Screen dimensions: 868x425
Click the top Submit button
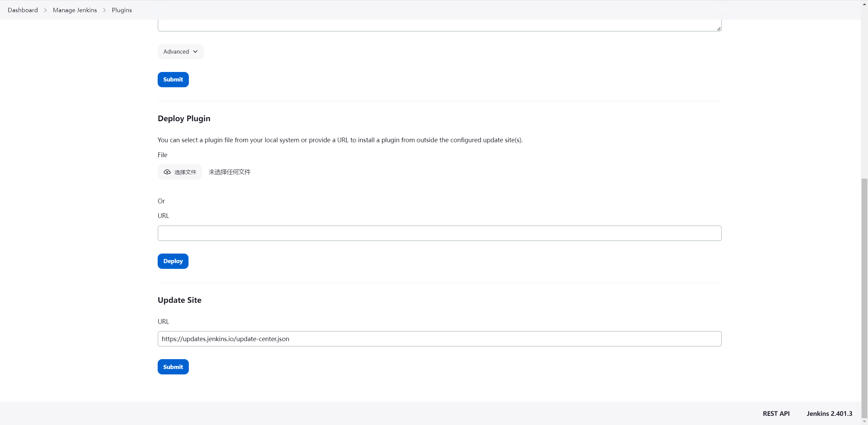pyautogui.click(x=173, y=79)
